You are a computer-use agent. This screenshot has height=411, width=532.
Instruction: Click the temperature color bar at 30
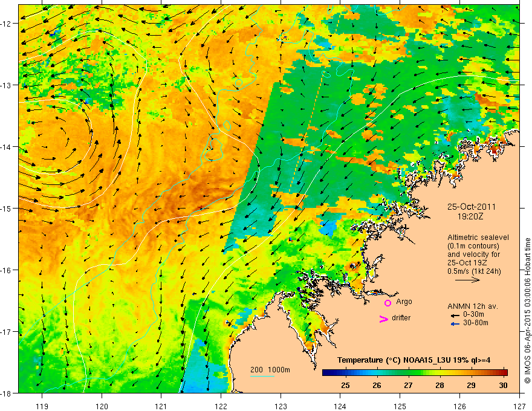pos(504,372)
